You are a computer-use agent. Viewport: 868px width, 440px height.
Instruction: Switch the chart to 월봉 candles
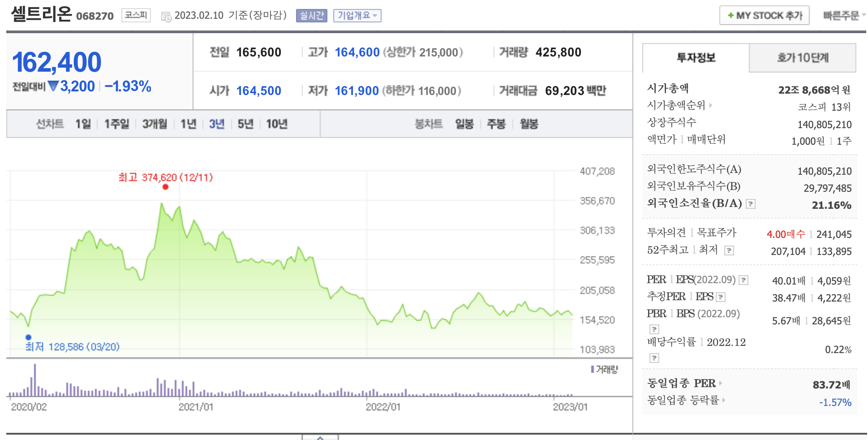coord(529,124)
